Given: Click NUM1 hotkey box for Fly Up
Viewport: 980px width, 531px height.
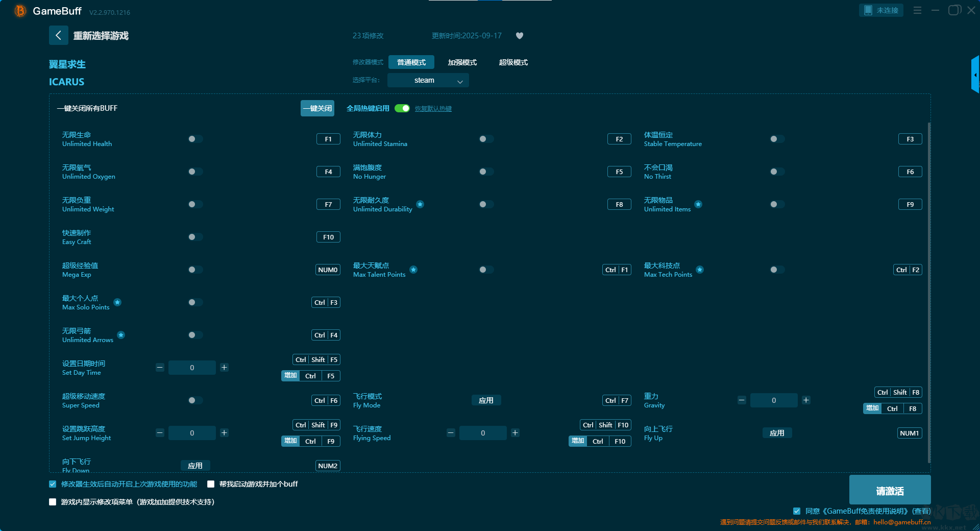Looking at the screenshot, I should click(x=910, y=433).
